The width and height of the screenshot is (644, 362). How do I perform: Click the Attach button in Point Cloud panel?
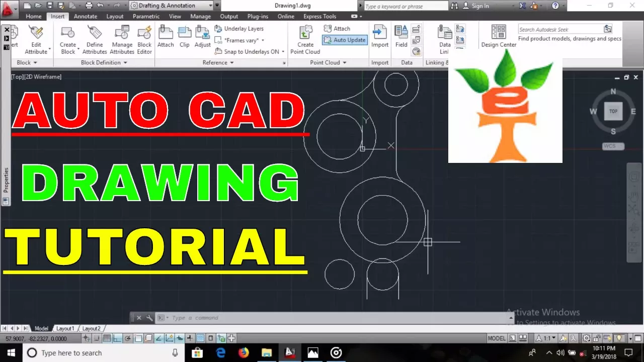click(x=337, y=29)
